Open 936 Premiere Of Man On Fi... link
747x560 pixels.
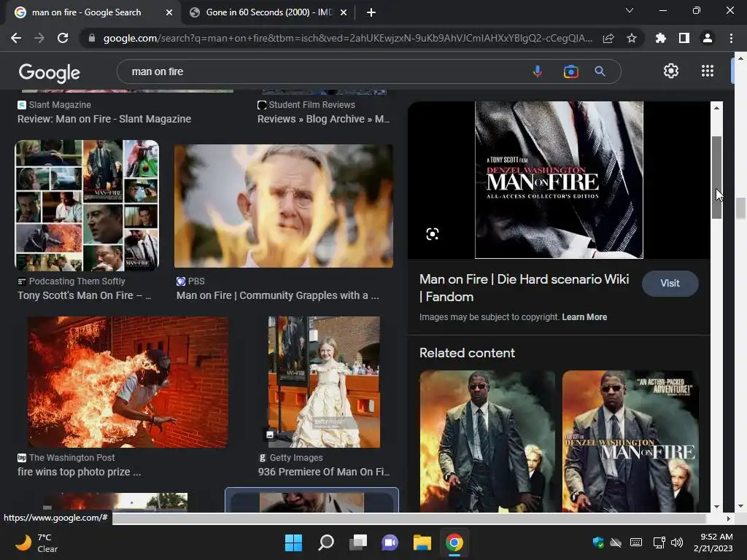tap(324, 472)
